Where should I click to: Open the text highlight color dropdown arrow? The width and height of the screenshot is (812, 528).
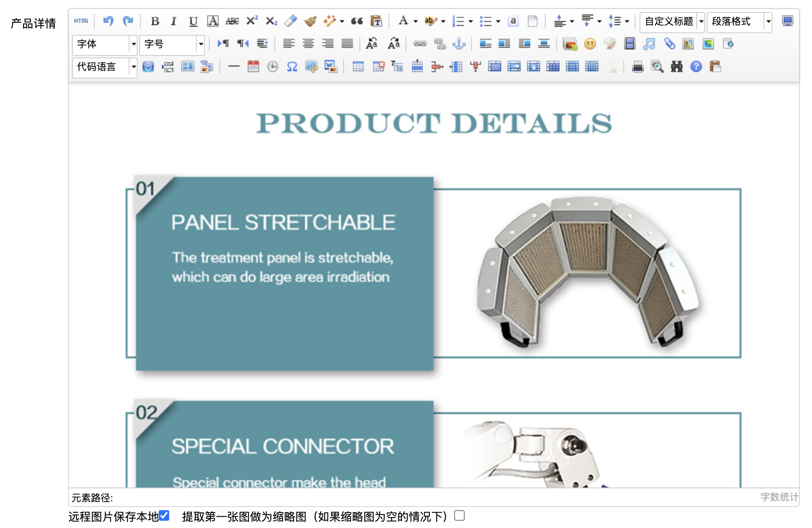pos(443,21)
